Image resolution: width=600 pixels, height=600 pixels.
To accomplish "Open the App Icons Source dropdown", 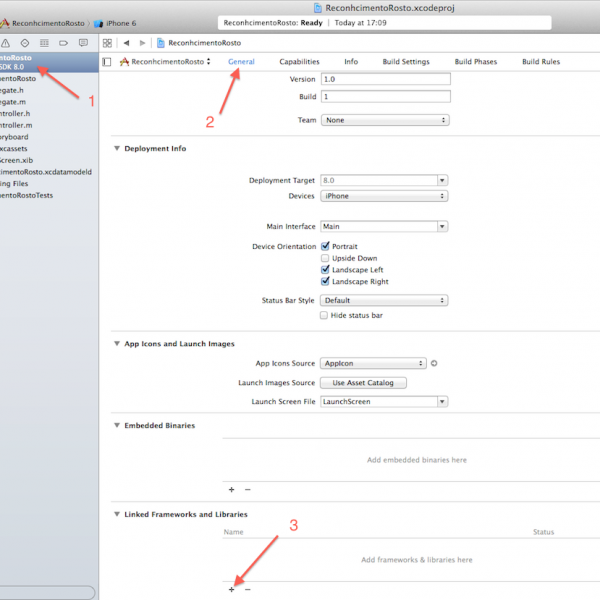I will point(373,363).
